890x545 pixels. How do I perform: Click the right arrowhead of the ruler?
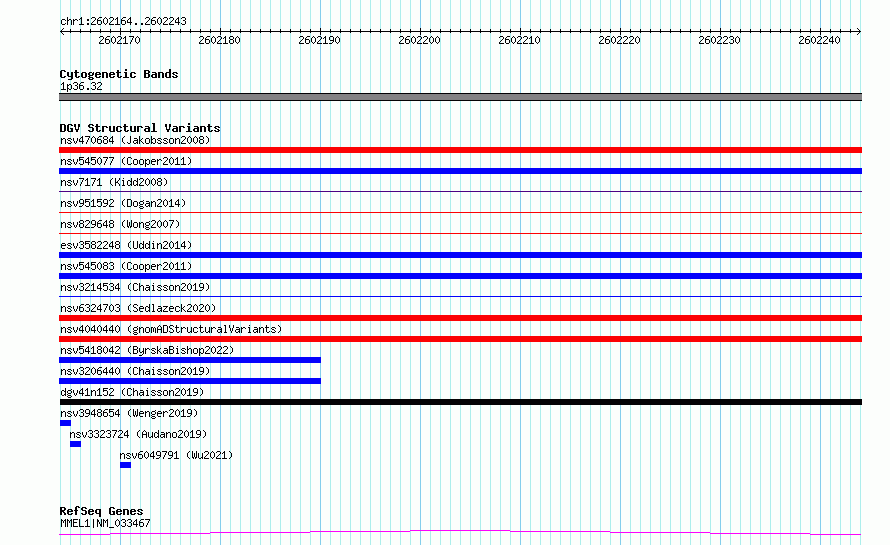click(858, 31)
